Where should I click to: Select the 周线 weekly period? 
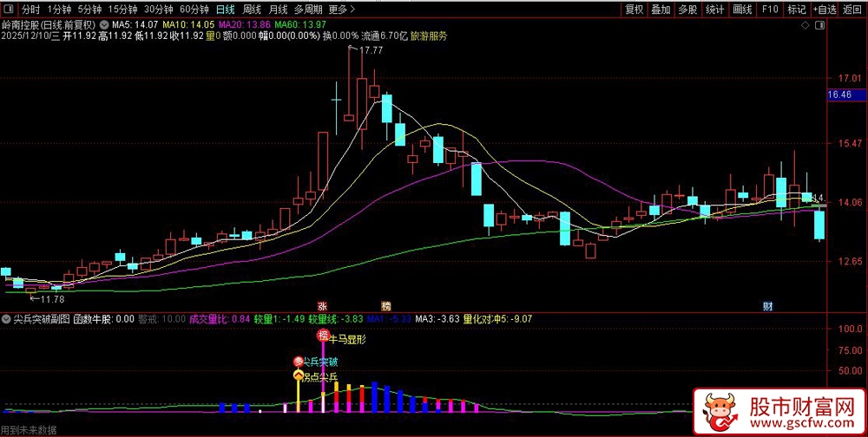252,10
